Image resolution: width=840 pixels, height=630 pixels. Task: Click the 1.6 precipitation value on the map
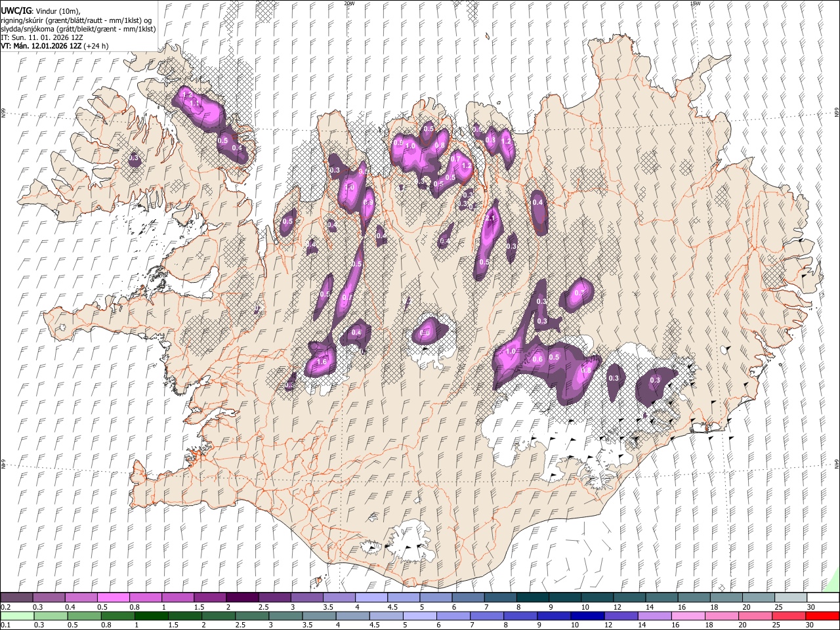[322, 362]
